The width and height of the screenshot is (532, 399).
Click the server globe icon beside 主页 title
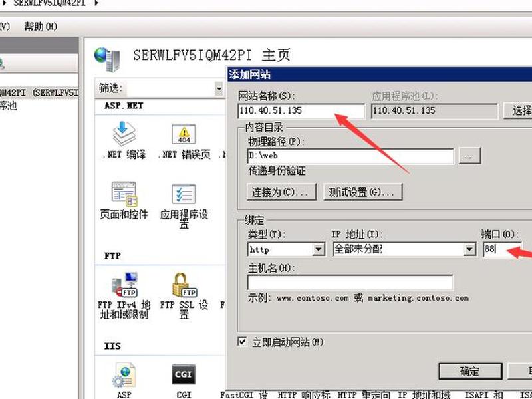(107, 59)
